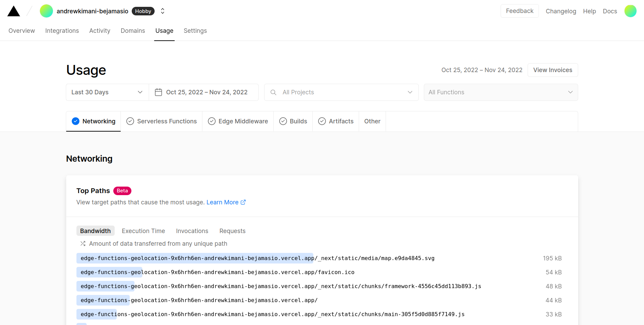Open the Integrations tab
This screenshot has height=325, width=644.
pyautogui.click(x=62, y=31)
